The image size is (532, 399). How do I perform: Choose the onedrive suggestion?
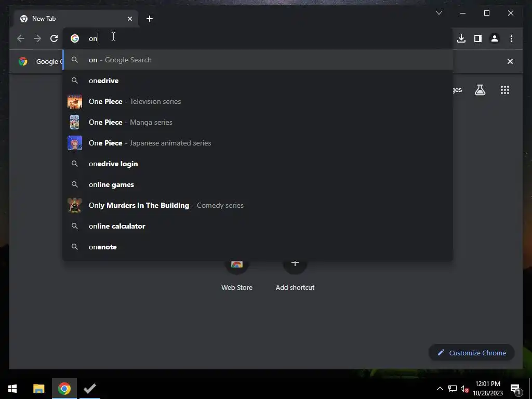coord(258,81)
